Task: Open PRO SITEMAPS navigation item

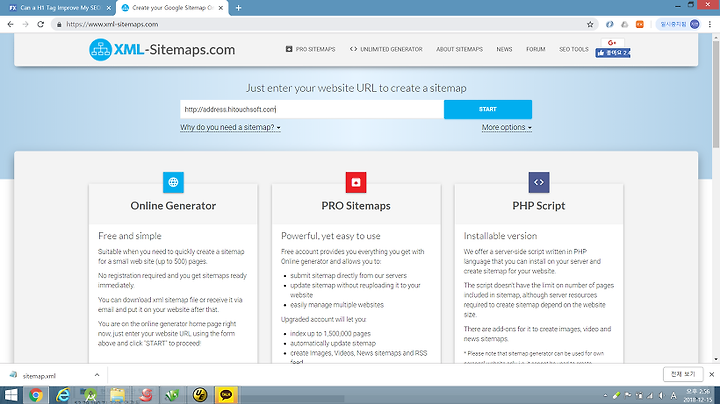Action: [310, 49]
